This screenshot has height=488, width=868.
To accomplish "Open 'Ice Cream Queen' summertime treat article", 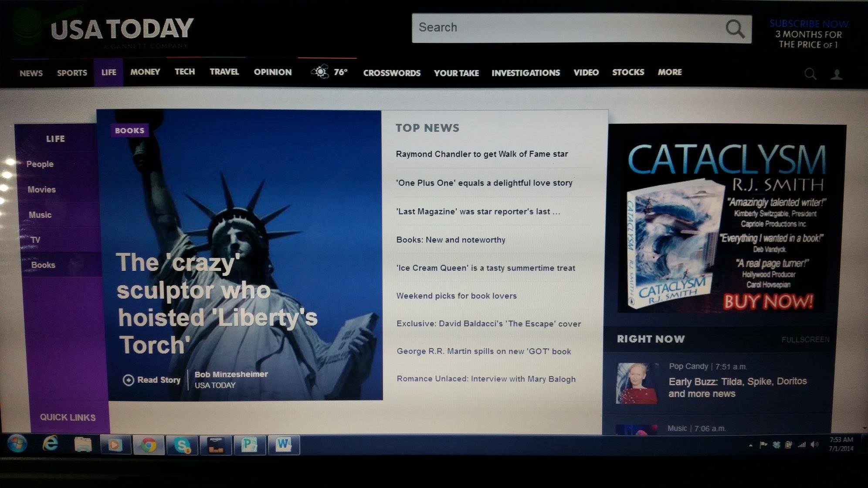I will 485,268.
